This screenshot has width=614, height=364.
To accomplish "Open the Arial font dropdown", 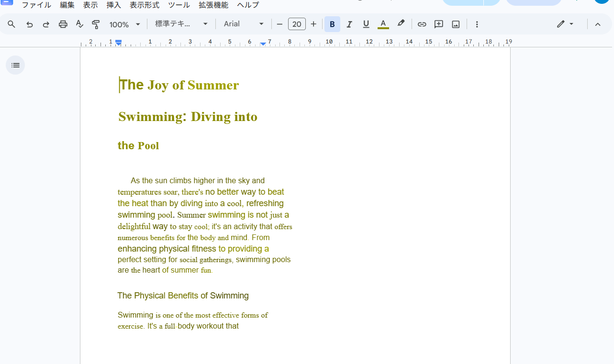I will pyautogui.click(x=244, y=24).
